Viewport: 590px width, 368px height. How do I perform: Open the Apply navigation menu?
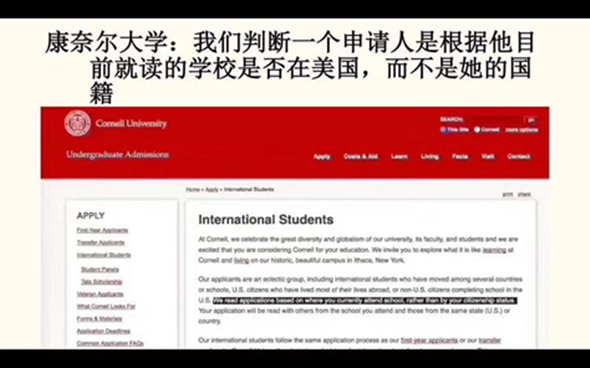(322, 157)
